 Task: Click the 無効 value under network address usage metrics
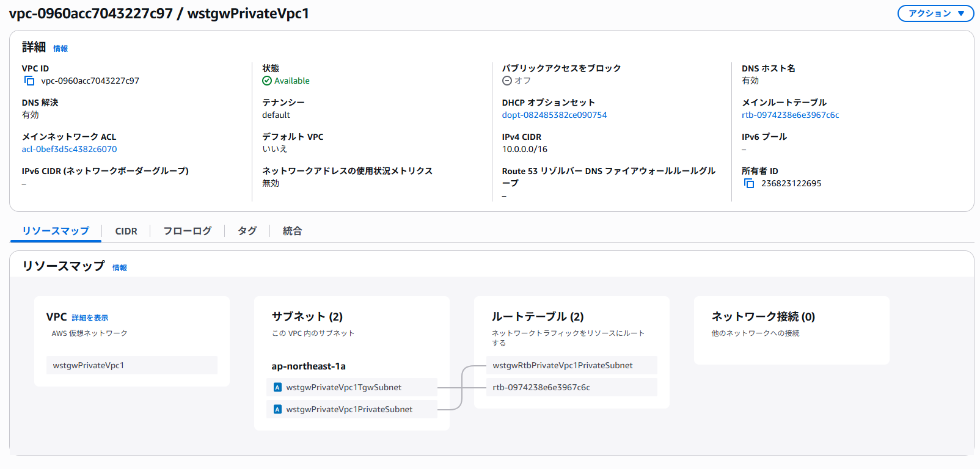271,183
